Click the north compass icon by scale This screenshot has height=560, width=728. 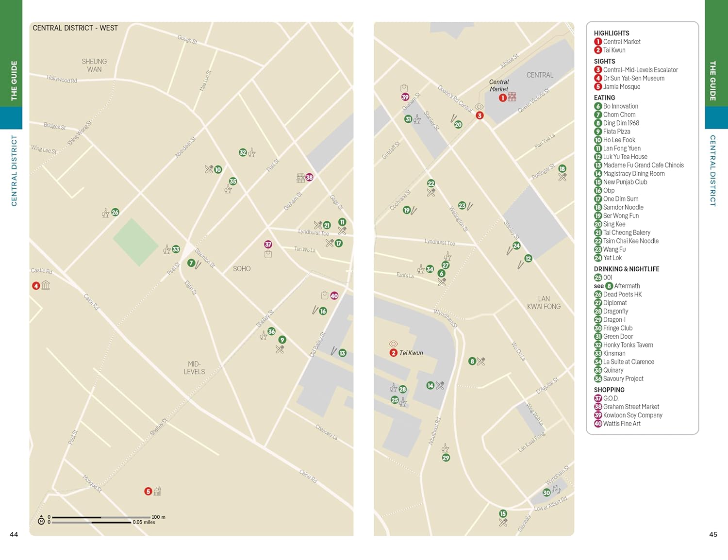coord(41,521)
